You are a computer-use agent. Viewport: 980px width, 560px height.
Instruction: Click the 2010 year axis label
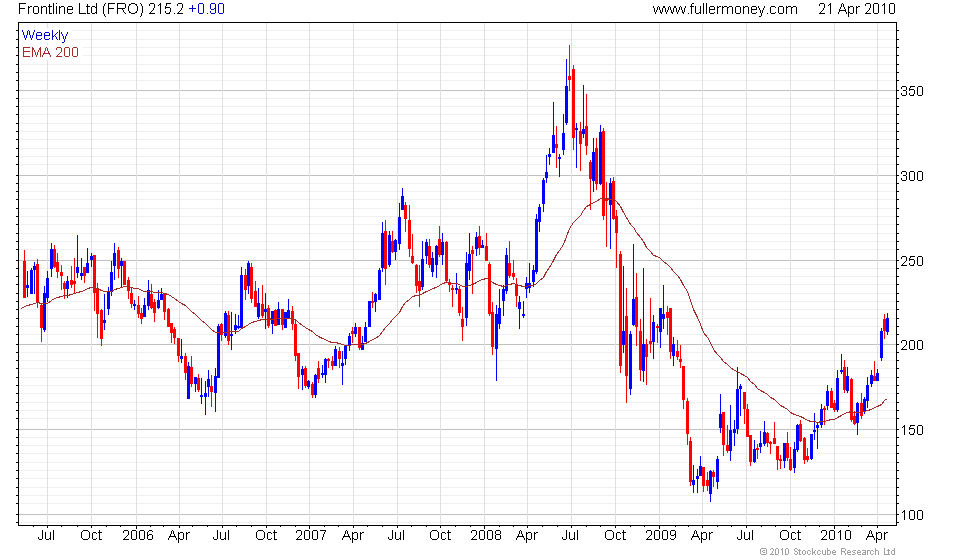836,535
